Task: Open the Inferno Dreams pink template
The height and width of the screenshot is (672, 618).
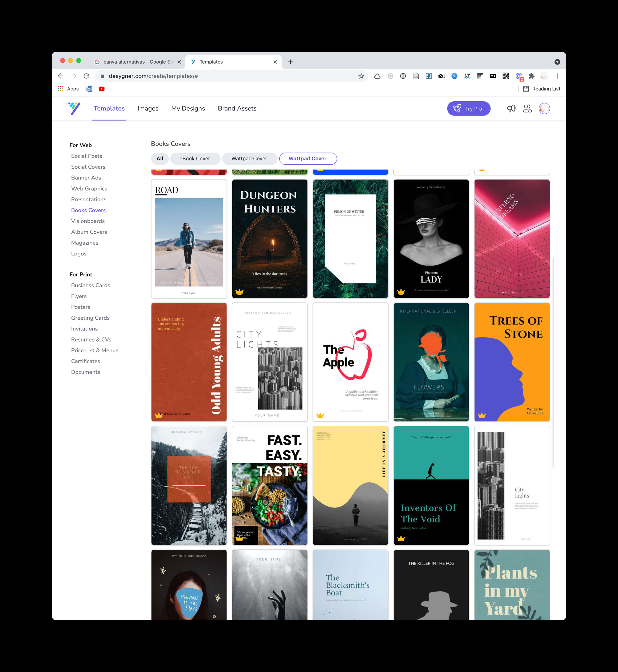Action: click(x=512, y=239)
